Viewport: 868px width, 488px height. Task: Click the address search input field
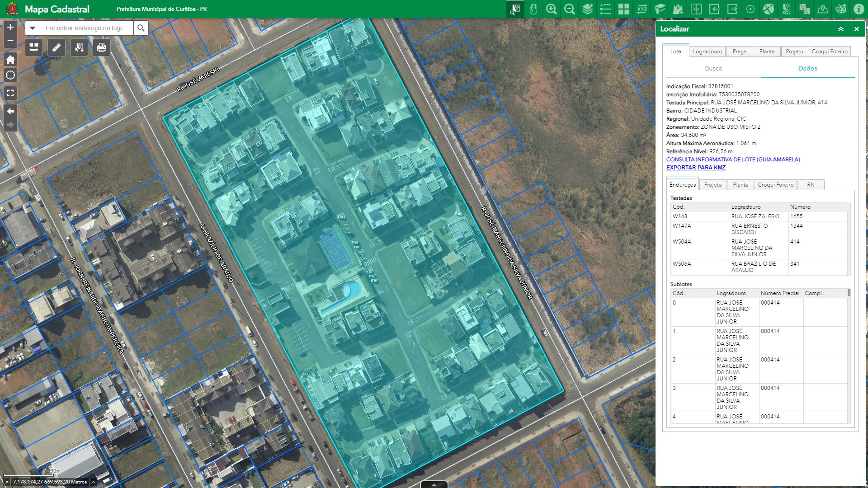click(87, 28)
